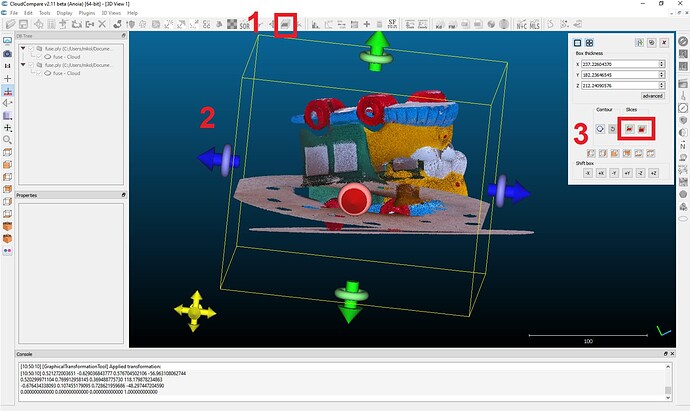Viewport: 690px width, 411px height.
Task: Click the yellow move-arrows handle in 3D view
Action: [x=195, y=311]
